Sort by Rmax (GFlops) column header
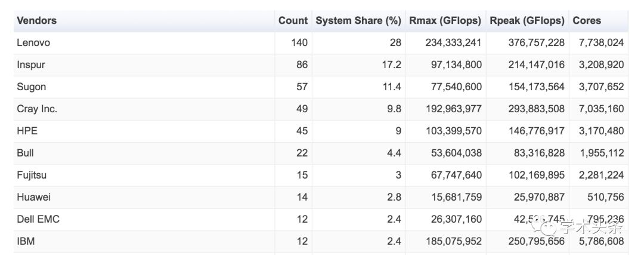Viewport: 644px width, 255px height. (445, 20)
